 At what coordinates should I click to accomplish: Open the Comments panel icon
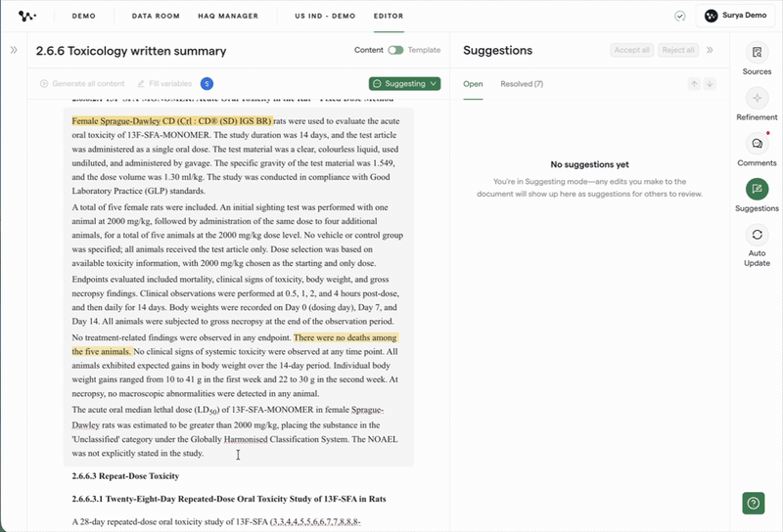[x=757, y=144]
